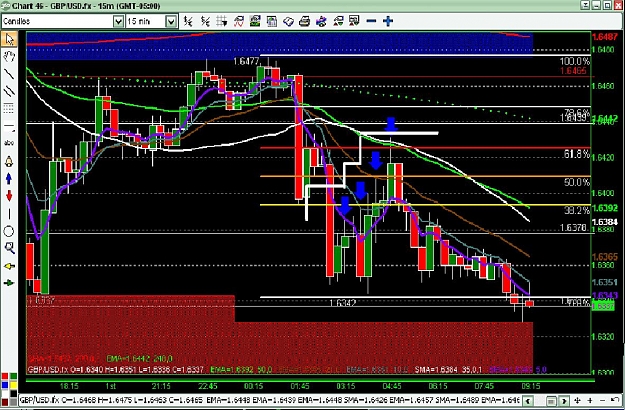This screenshot has height=410, width=625.
Task: Pick the yellow color swatch
Action: click(13, 385)
